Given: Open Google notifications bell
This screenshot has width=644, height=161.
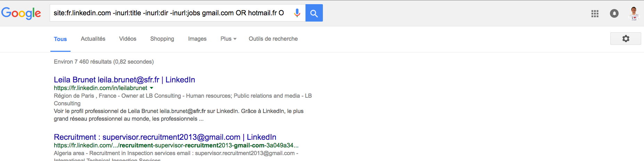Looking at the screenshot, I should tap(614, 14).
